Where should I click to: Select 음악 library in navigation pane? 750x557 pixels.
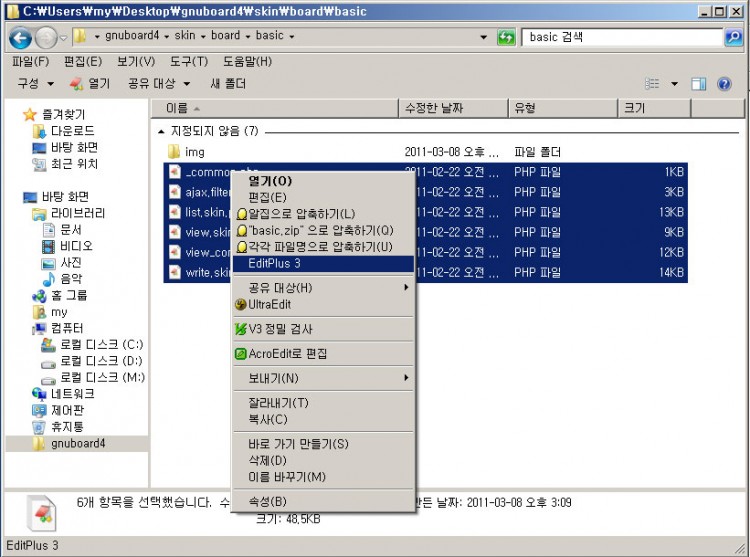62,279
